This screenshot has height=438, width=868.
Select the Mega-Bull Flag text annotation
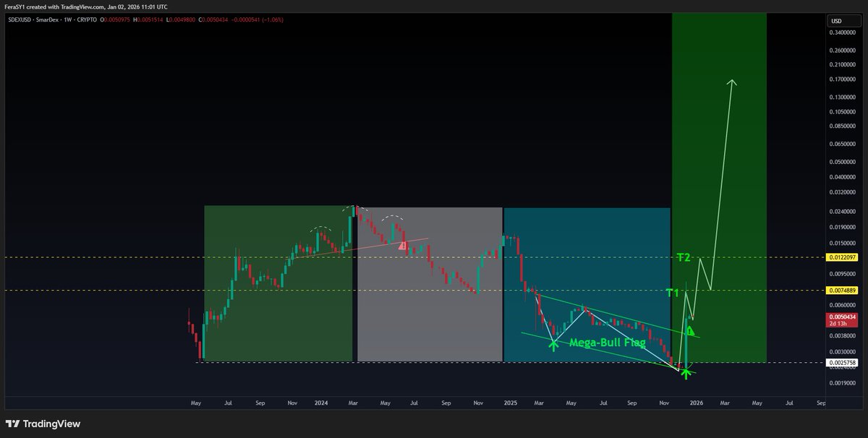[x=606, y=341]
